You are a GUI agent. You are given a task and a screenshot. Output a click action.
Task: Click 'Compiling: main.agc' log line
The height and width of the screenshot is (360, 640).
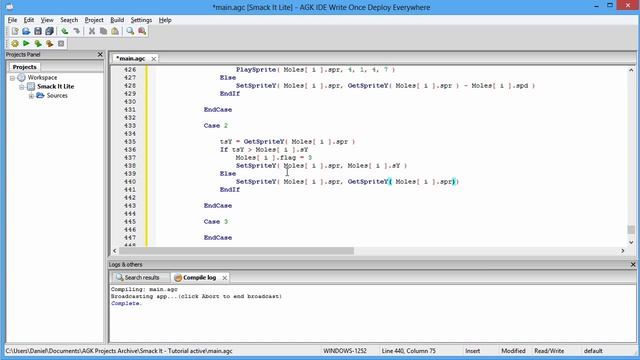144,289
